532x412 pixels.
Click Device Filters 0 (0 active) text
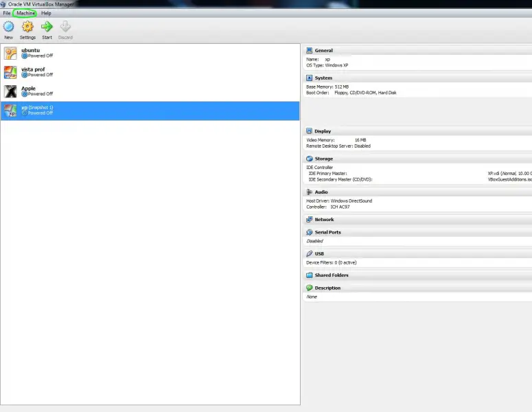coord(331,262)
